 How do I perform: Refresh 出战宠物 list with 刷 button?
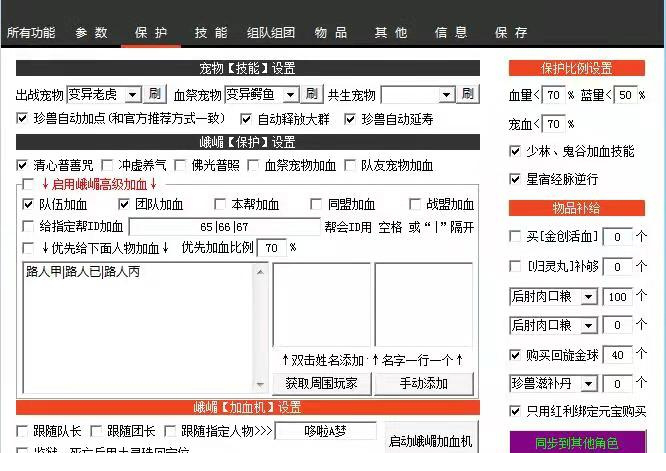(155, 94)
